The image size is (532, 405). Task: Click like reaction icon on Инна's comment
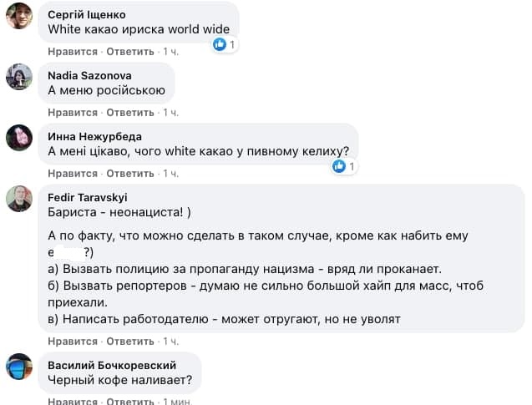(x=338, y=167)
